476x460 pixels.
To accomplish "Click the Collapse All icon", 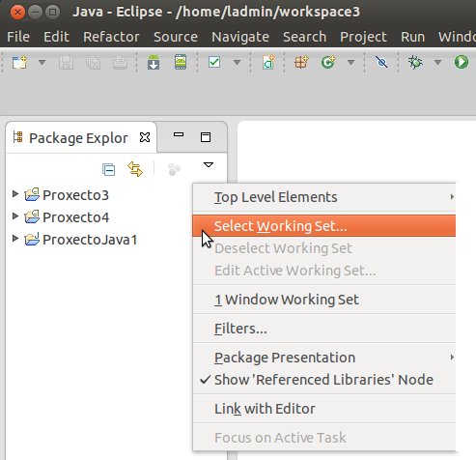I will [108, 169].
